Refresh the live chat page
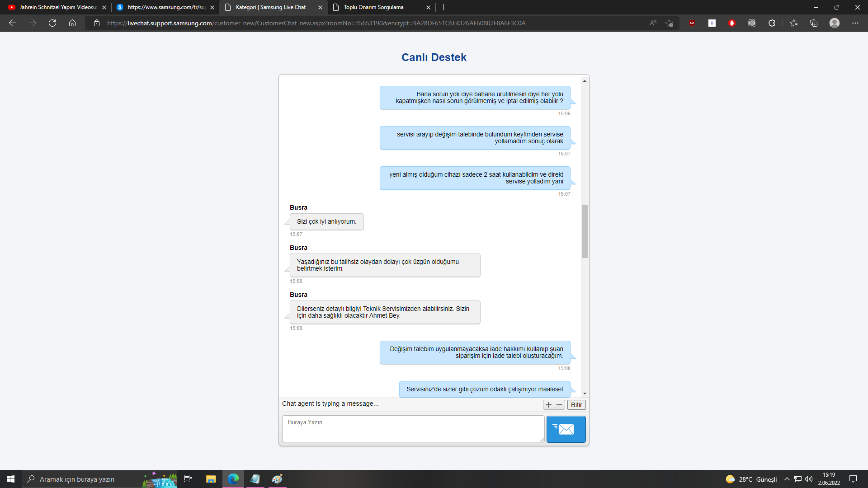 click(52, 23)
